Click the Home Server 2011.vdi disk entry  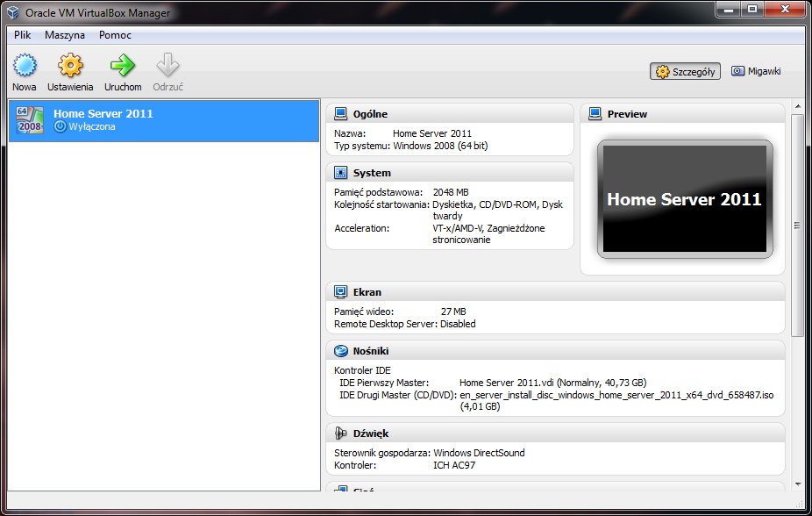click(552, 383)
